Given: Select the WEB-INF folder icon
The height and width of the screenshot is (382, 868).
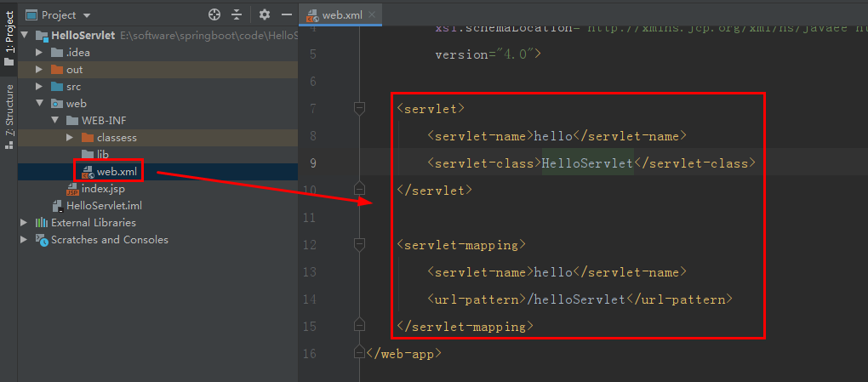Looking at the screenshot, I should [72, 121].
